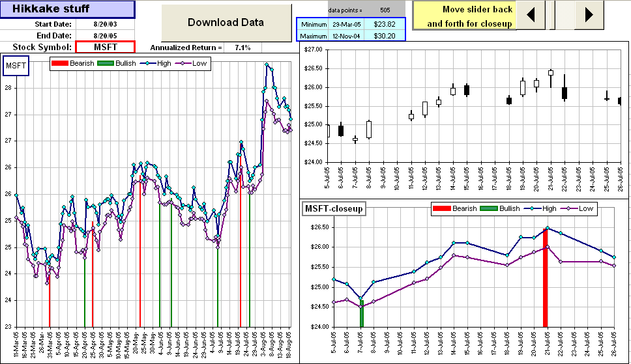Click the $27.00 axis label on candlestick chart
The image size is (631, 364).
click(314, 49)
